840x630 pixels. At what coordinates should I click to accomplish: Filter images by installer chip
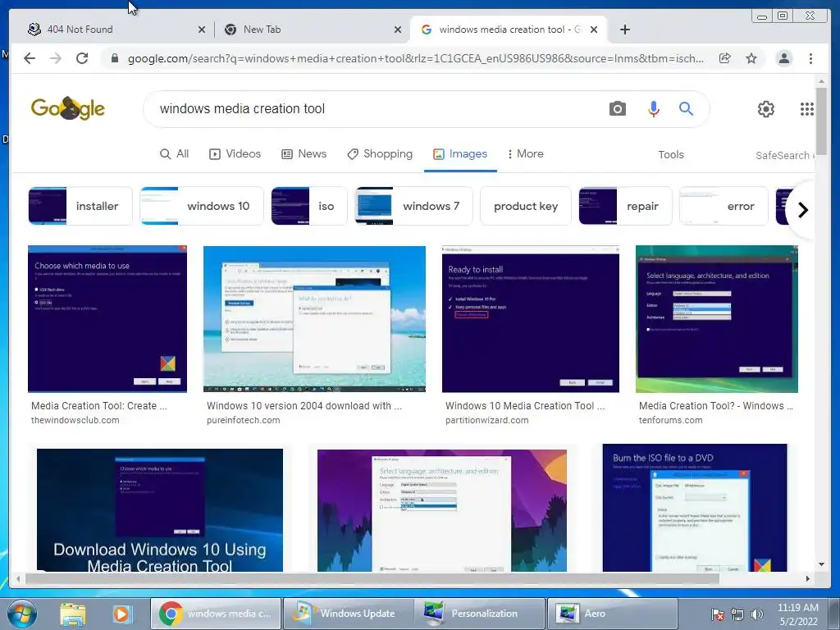pos(80,206)
